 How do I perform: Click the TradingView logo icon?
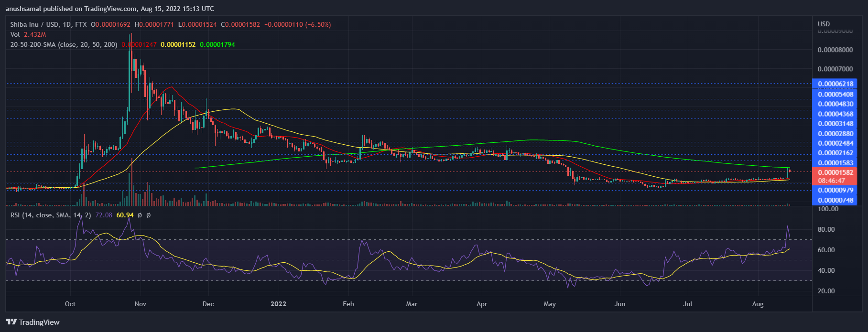point(11,322)
